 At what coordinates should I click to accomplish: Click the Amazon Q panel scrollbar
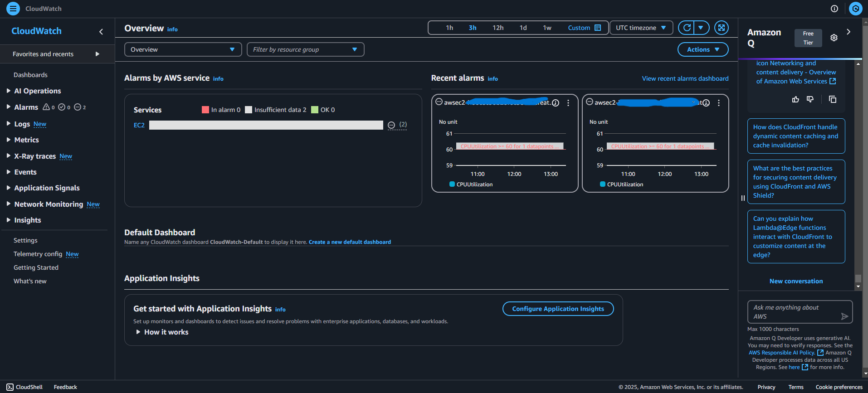[x=858, y=278]
